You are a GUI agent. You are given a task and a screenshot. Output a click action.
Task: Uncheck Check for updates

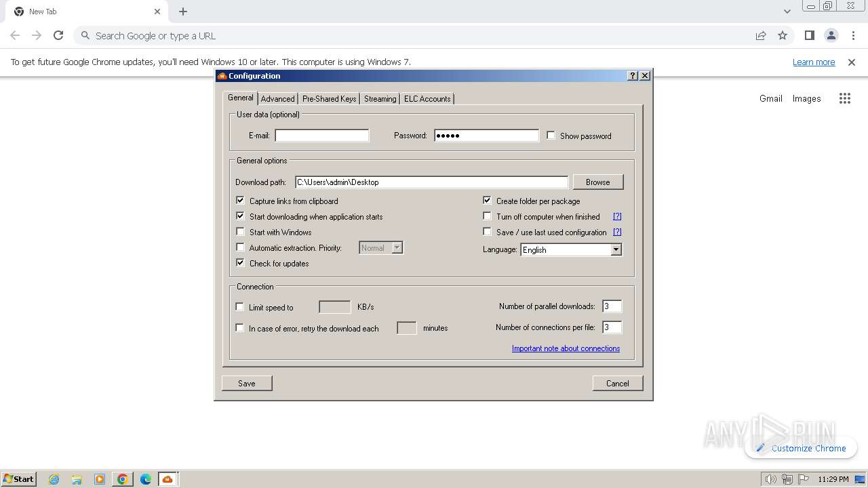click(240, 263)
